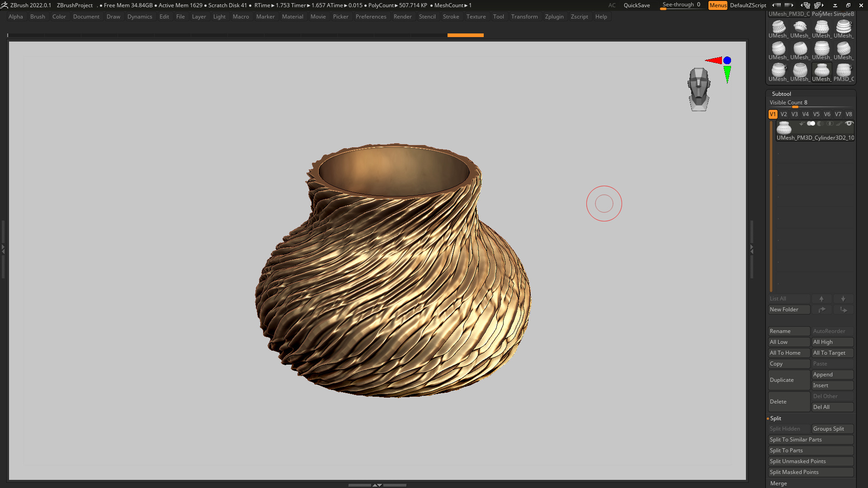The image size is (868, 488).
Task: Select visibility set V7
Action: click(838, 114)
